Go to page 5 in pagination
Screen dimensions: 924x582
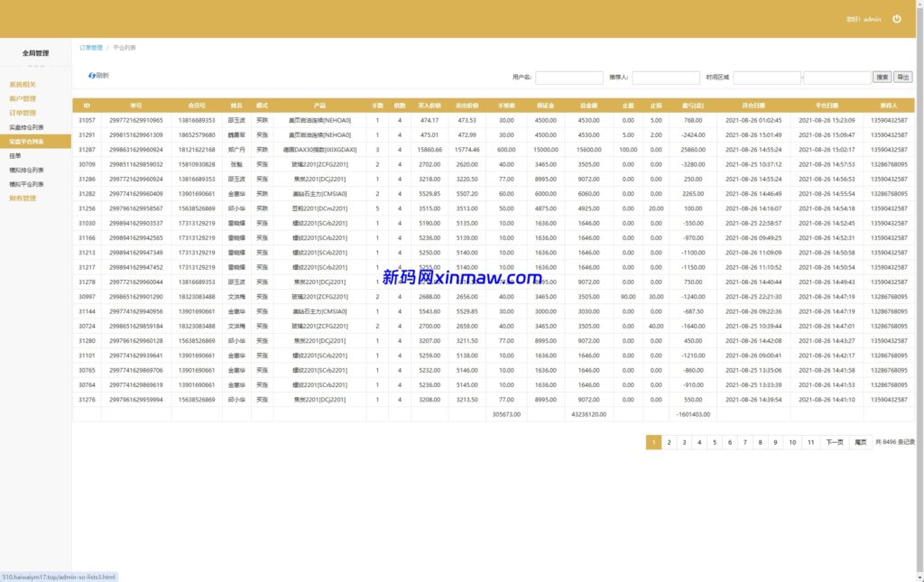(x=714, y=442)
